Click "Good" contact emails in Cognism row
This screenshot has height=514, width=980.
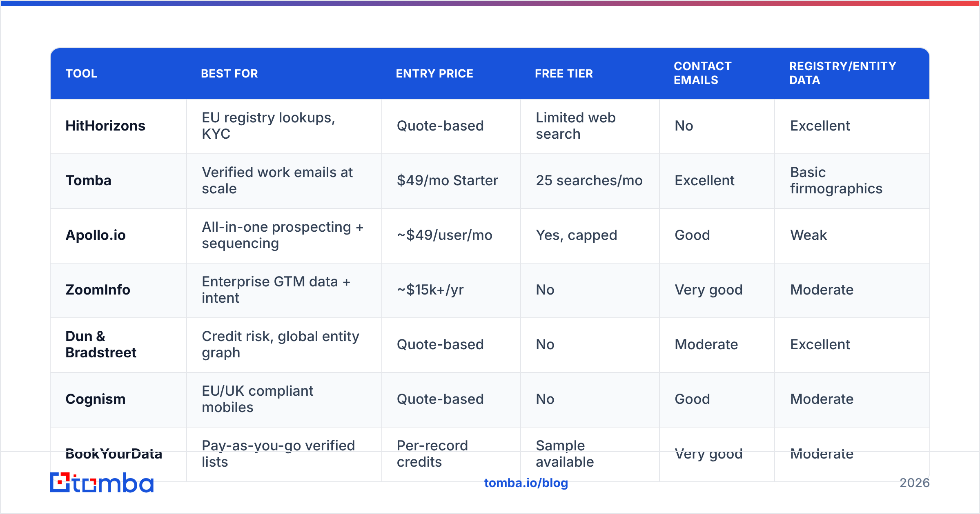tap(692, 399)
